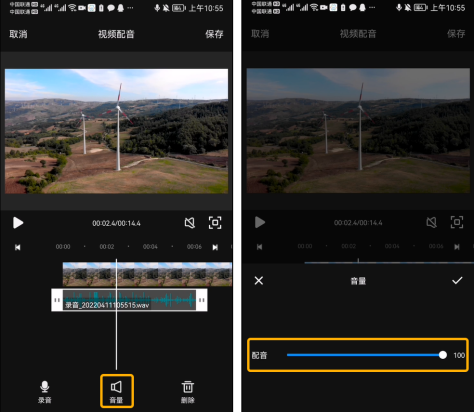Confirm volume with the checkmark
Screen dimensions: 475x413
pyautogui.click(x=457, y=281)
